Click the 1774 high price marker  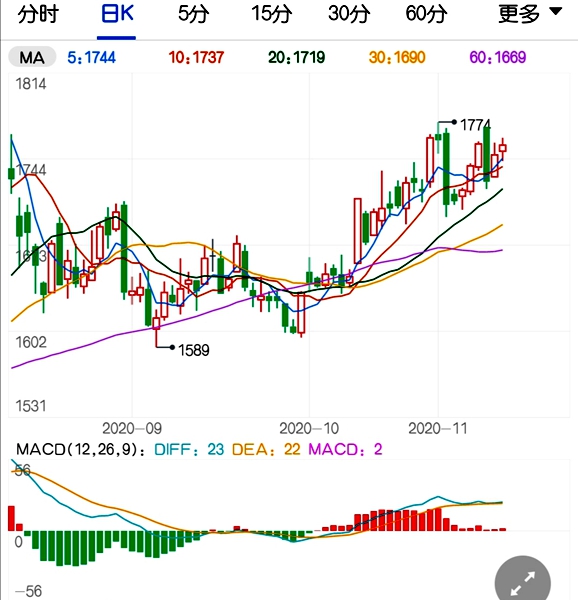(x=475, y=125)
